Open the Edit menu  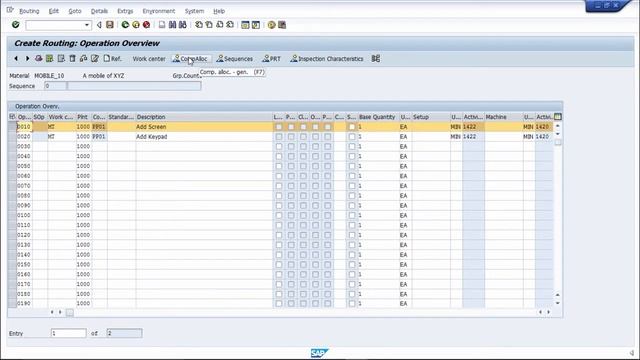[x=54, y=11]
